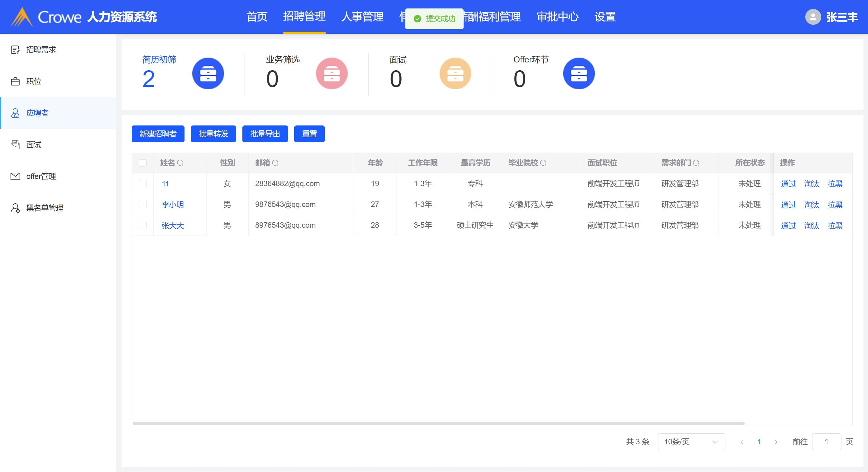
Task: Click search icon beside 需求部门 column header
Action: tap(696, 163)
